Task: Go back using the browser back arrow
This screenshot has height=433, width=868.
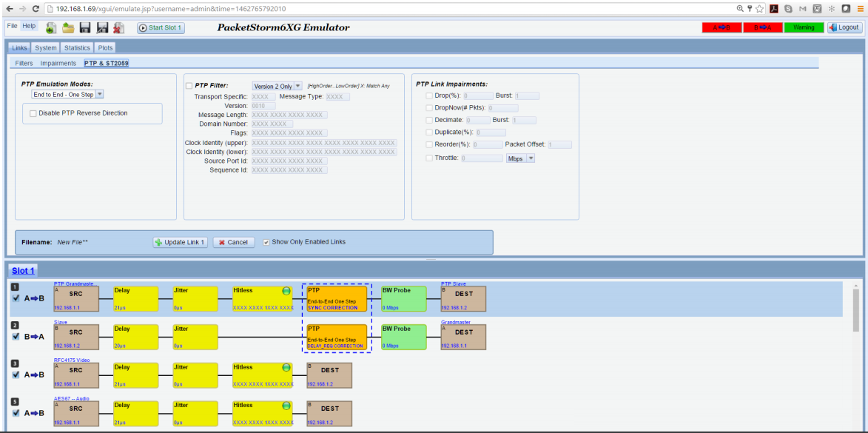Action: (9, 9)
